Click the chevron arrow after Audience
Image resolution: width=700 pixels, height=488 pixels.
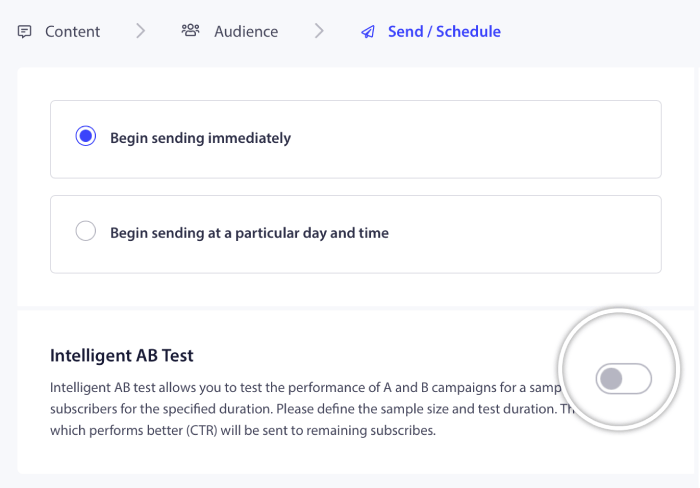pos(319,31)
